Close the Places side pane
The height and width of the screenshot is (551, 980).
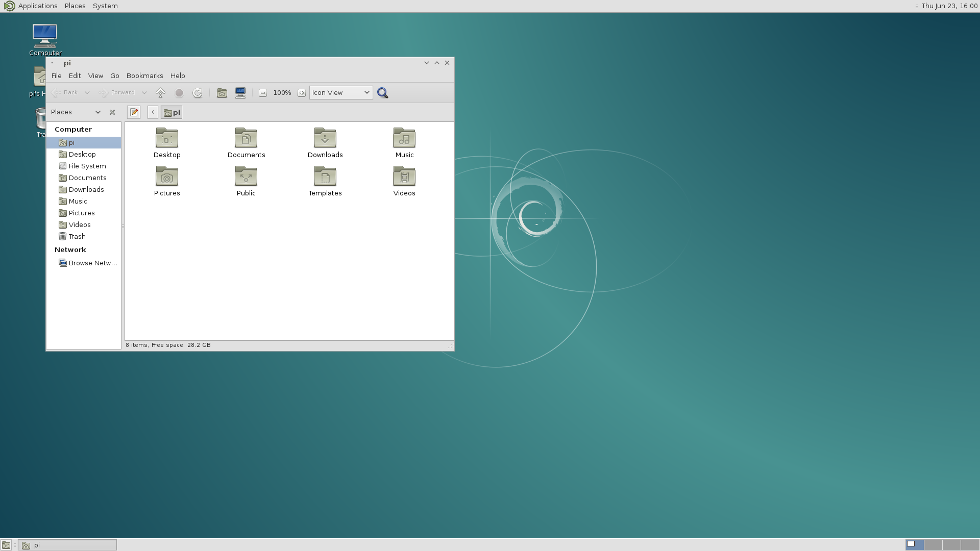(112, 112)
